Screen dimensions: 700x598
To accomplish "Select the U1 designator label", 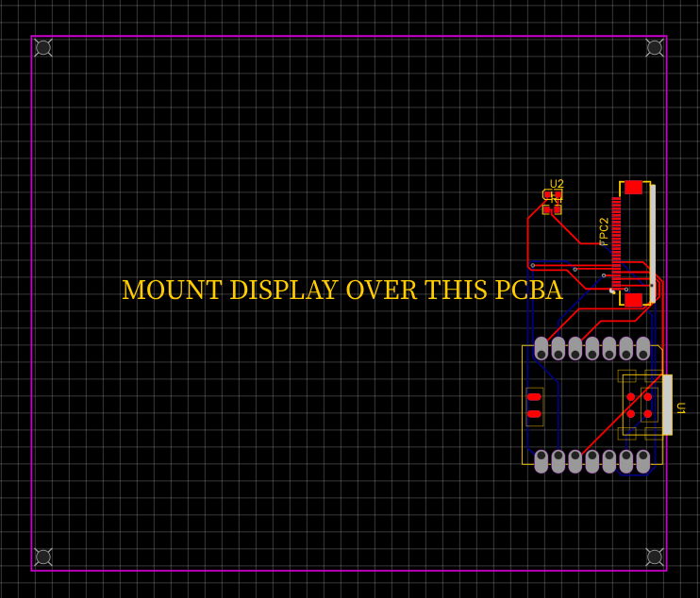I will tap(680, 408).
